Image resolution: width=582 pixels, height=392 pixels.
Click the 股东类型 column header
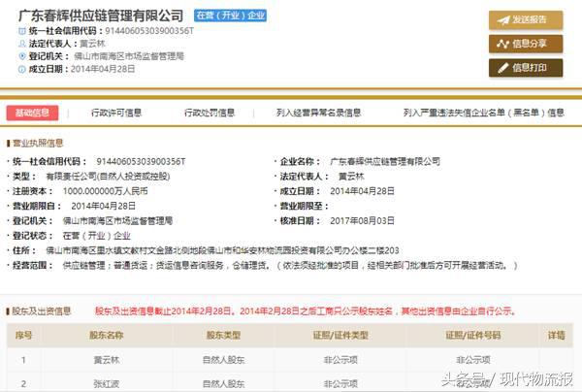click(224, 336)
